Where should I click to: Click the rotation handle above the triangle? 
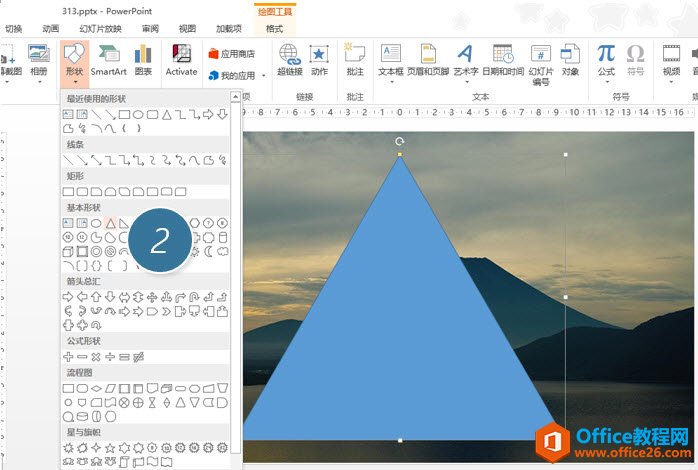click(400, 142)
